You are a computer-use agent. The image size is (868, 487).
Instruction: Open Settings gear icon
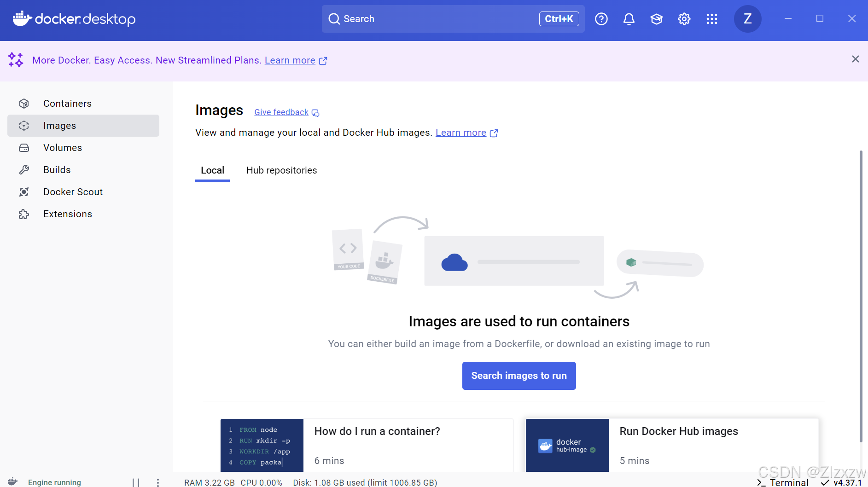[x=684, y=19]
